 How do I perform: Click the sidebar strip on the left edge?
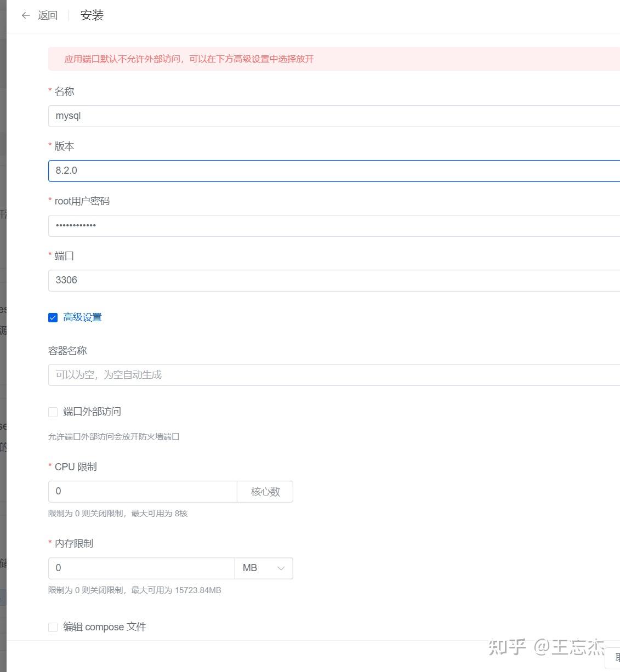click(x=3, y=329)
